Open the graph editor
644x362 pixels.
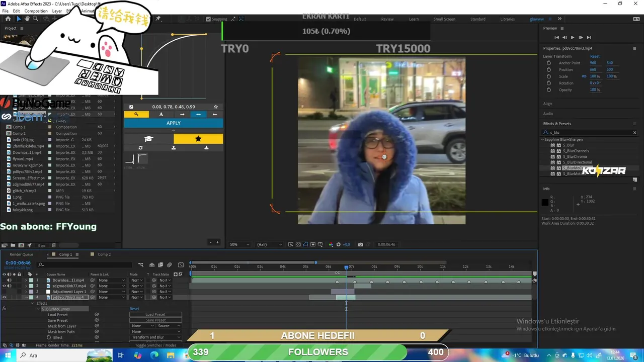click(181, 265)
